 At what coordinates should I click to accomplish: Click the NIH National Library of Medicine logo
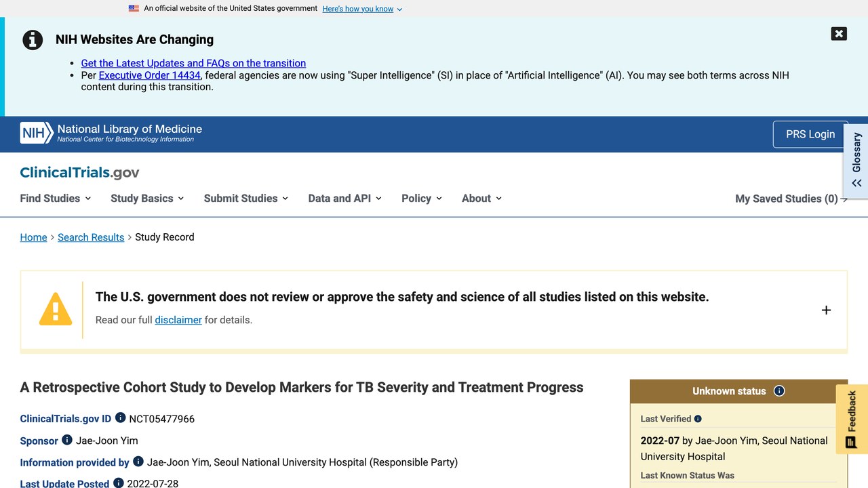[x=111, y=133]
